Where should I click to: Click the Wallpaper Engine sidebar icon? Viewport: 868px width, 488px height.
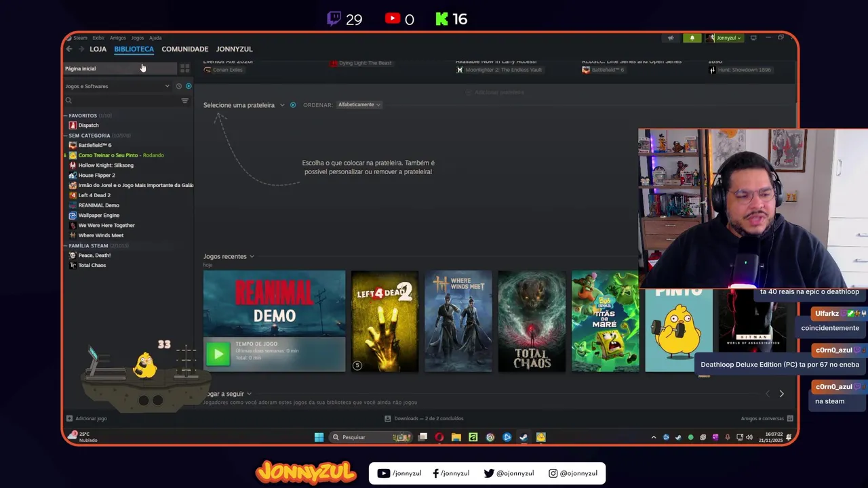[x=73, y=215]
